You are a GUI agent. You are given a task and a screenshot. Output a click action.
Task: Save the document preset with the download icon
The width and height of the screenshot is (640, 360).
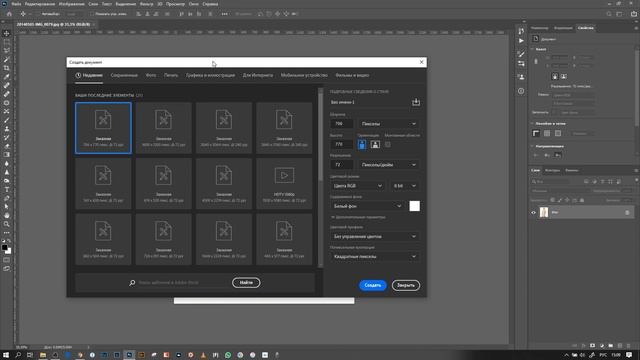[x=416, y=102]
